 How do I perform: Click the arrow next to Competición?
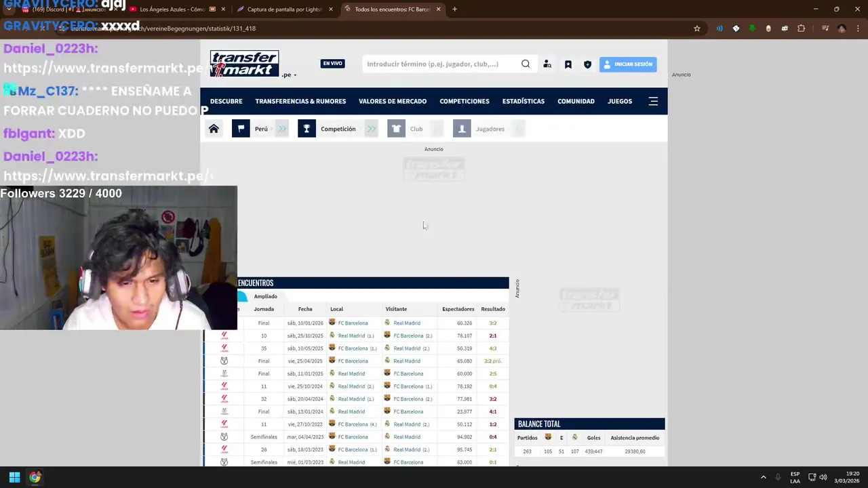pyautogui.click(x=371, y=129)
